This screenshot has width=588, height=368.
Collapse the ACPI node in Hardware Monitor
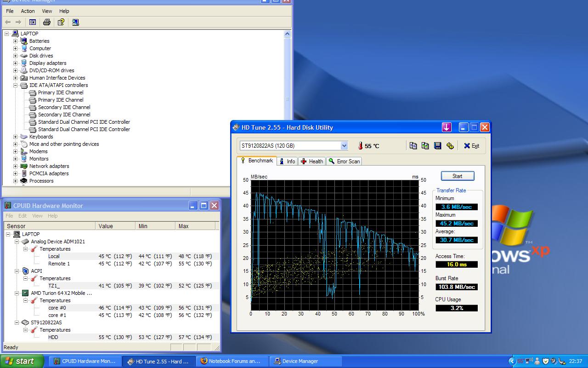pos(17,271)
